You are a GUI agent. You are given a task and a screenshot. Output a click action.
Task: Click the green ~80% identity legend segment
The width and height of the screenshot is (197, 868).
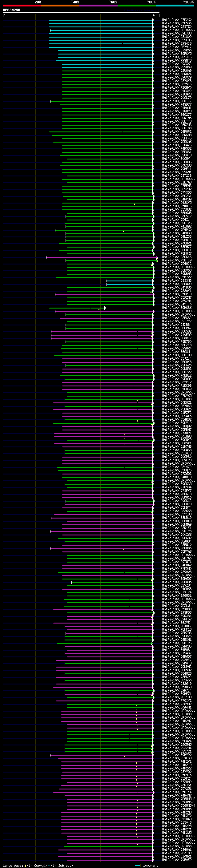(x=137, y=6)
